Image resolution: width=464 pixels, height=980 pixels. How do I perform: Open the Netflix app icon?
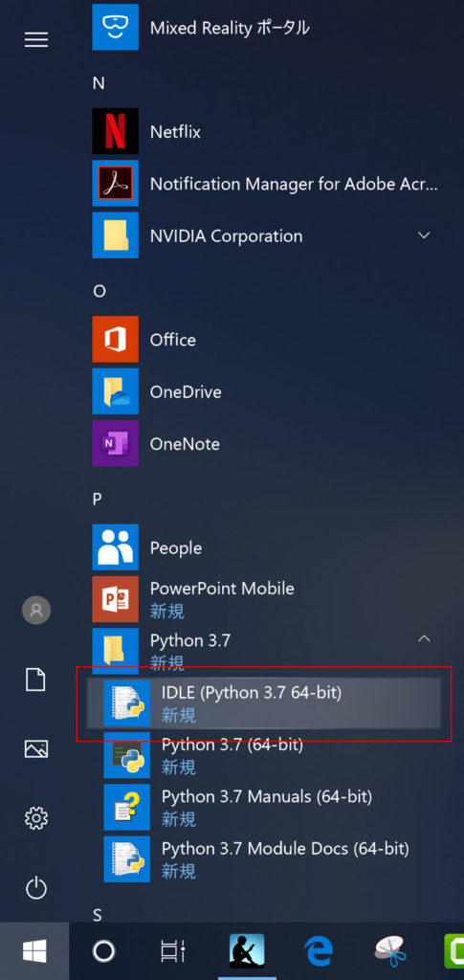click(x=115, y=131)
